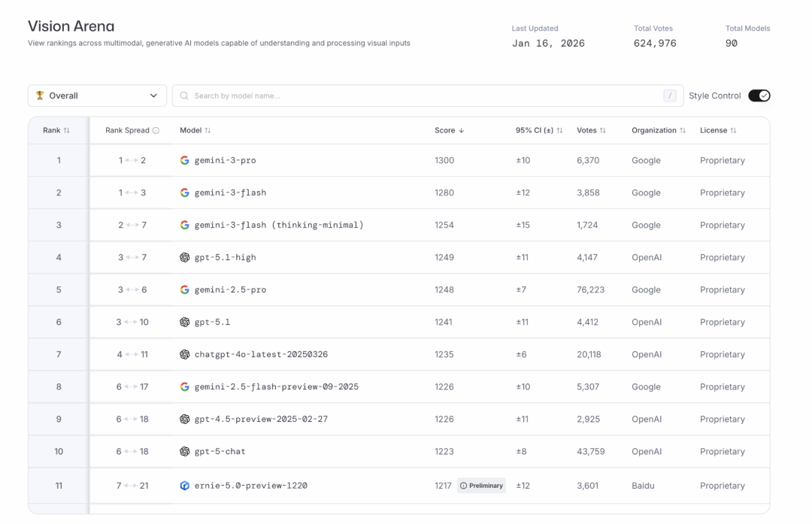Click Google logo beside gemini-3-flash (thinking-minimal)
The width and height of the screenshot is (812, 524).
(184, 226)
